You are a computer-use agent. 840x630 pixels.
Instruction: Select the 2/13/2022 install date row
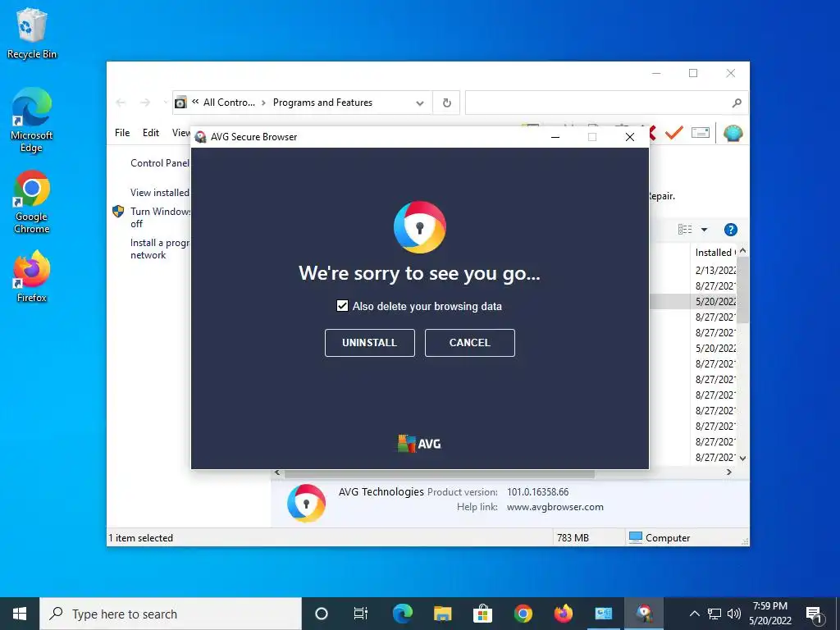(x=715, y=270)
